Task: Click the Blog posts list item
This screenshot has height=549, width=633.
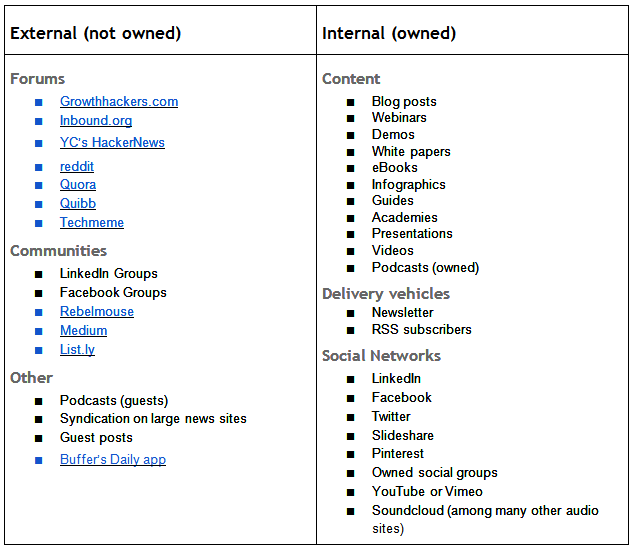Action: click(x=404, y=101)
